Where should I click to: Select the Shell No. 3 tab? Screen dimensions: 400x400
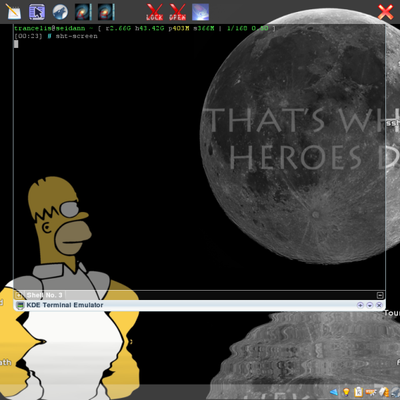coord(44,295)
